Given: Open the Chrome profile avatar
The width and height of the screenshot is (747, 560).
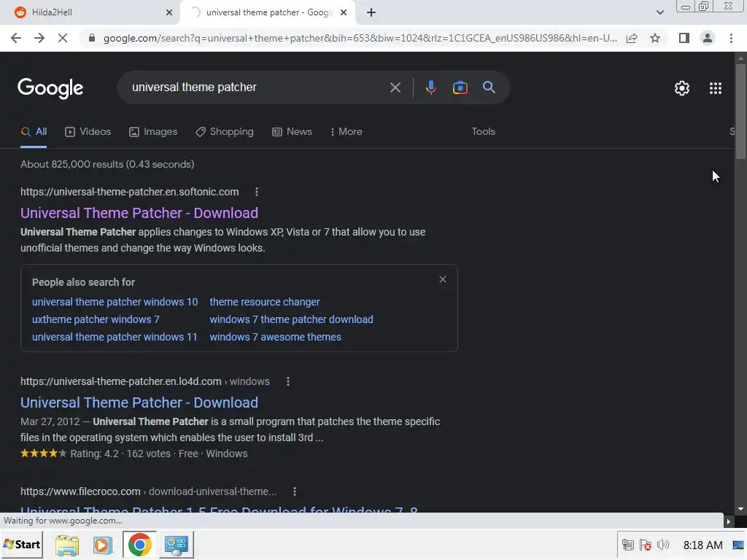Looking at the screenshot, I should (x=708, y=38).
